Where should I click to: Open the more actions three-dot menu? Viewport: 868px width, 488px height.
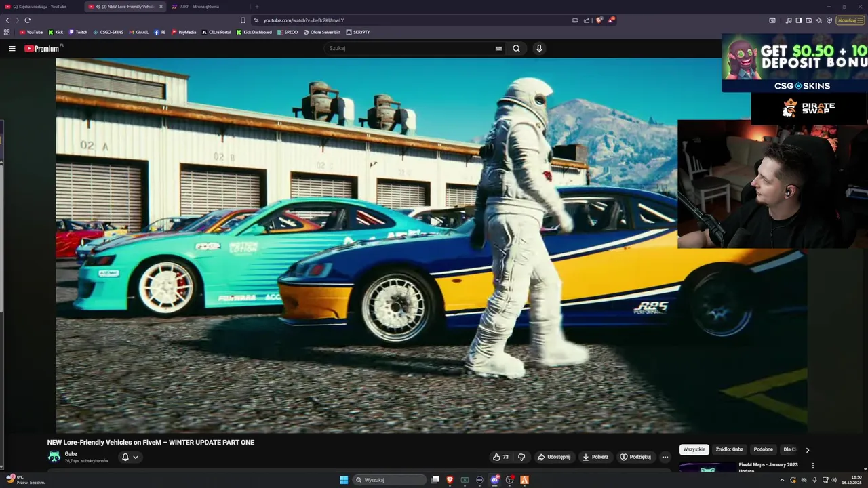click(x=665, y=457)
